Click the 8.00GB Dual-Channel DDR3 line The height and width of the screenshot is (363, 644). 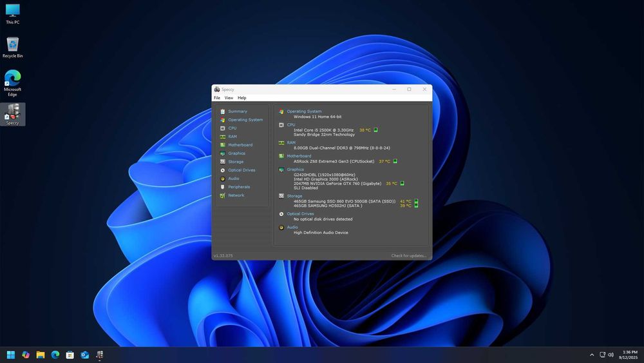(342, 148)
